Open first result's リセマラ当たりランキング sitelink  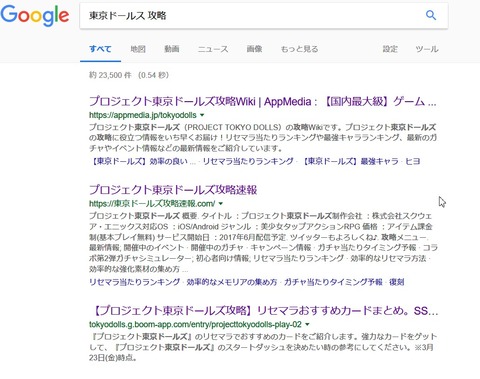pos(248,161)
